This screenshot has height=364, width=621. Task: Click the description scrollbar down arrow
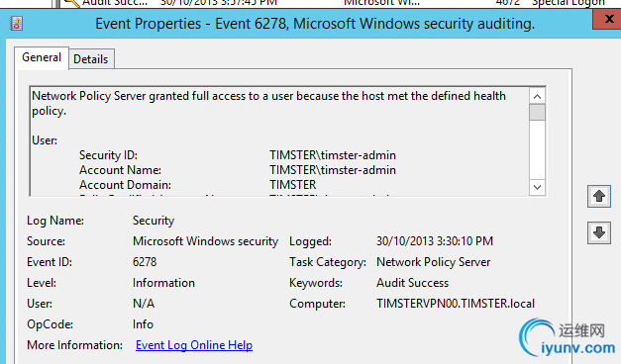pyautogui.click(x=537, y=187)
